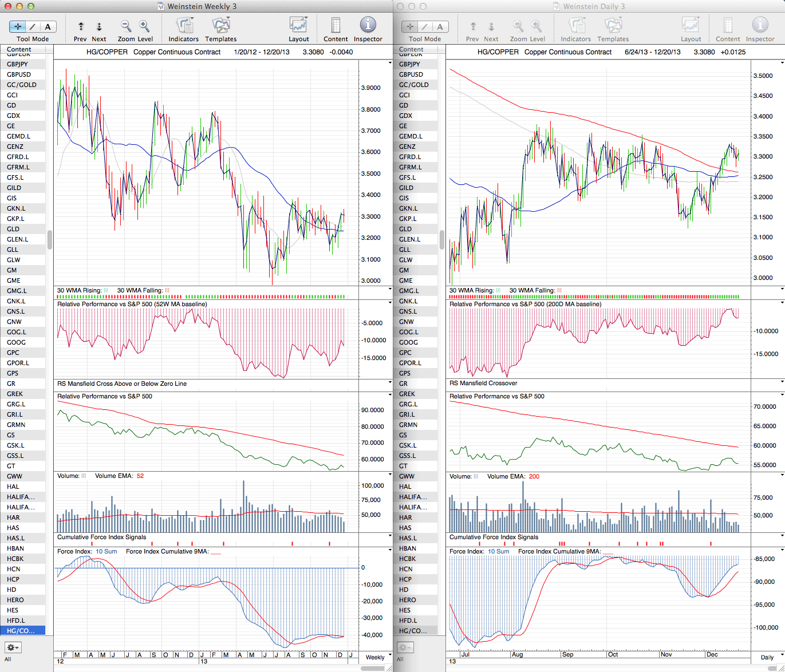Viewport: 785px width, 672px height.
Task: Select GOOG in the left symbol list
Action: coord(17,342)
